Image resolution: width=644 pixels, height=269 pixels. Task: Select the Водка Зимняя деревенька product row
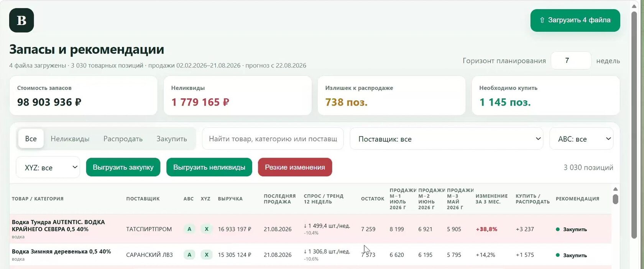(x=310, y=254)
